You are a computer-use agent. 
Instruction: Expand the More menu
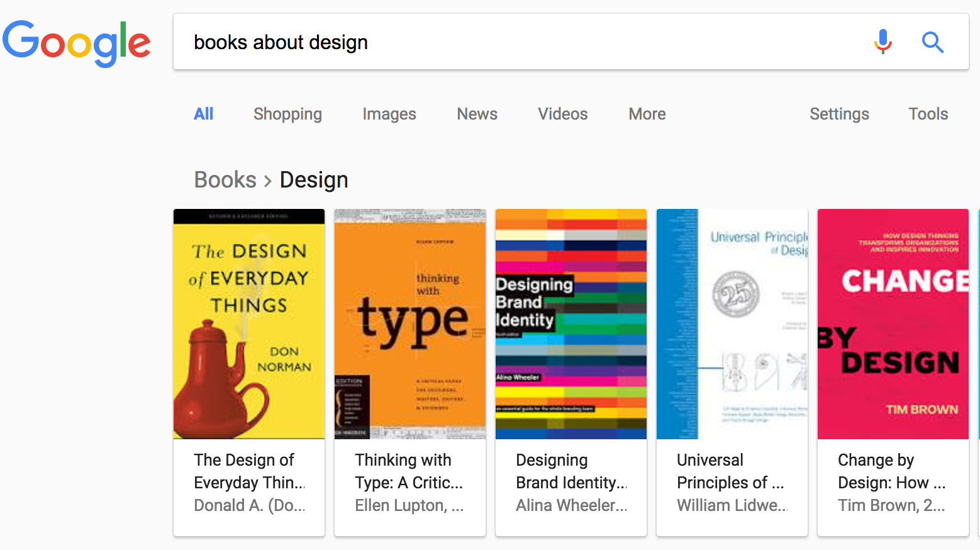click(647, 114)
